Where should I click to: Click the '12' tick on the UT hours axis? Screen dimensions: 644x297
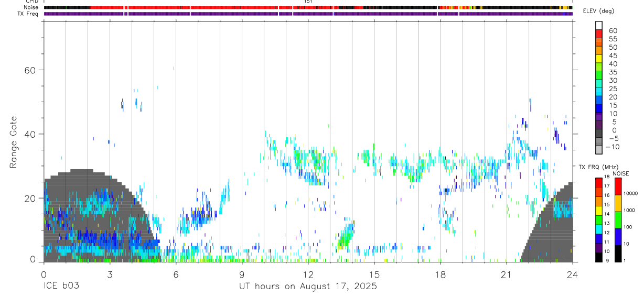click(308, 274)
